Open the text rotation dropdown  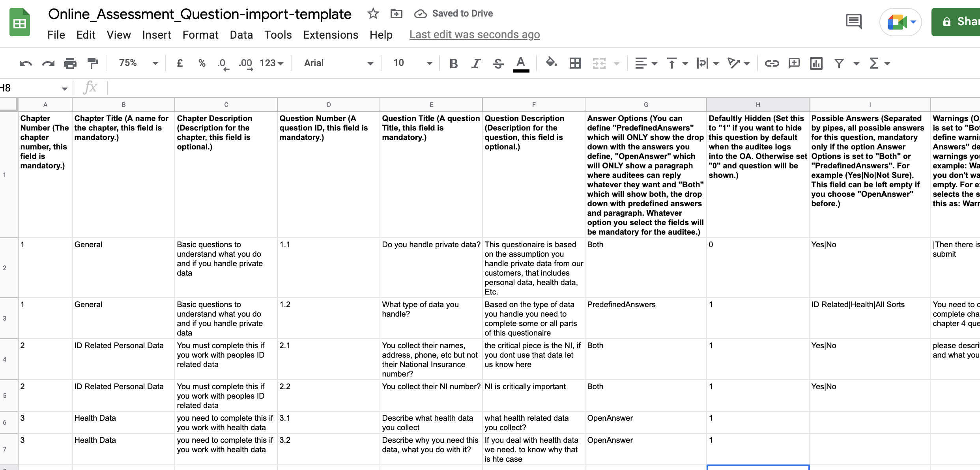[x=738, y=63]
